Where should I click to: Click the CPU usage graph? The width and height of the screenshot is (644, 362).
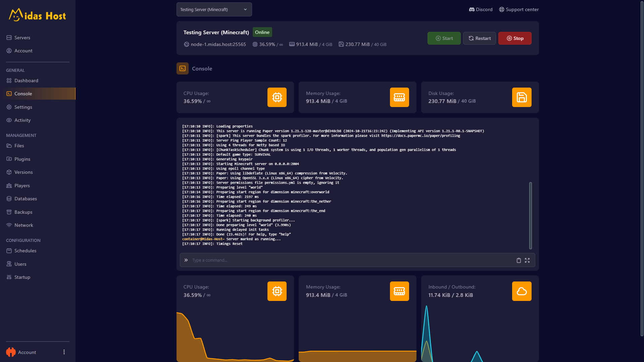tap(235, 337)
